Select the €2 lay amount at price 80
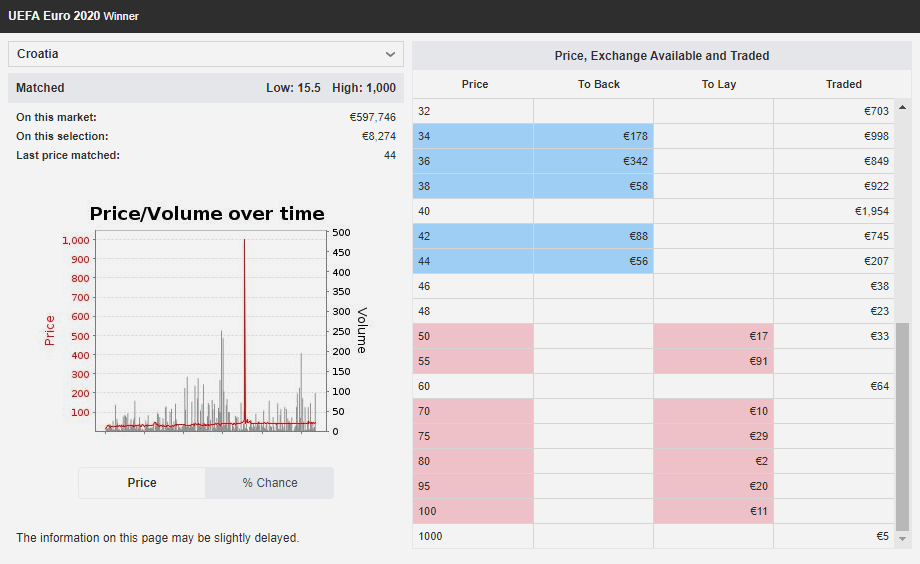Image resolution: width=920 pixels, height=564 pixels. click(713, 461)
